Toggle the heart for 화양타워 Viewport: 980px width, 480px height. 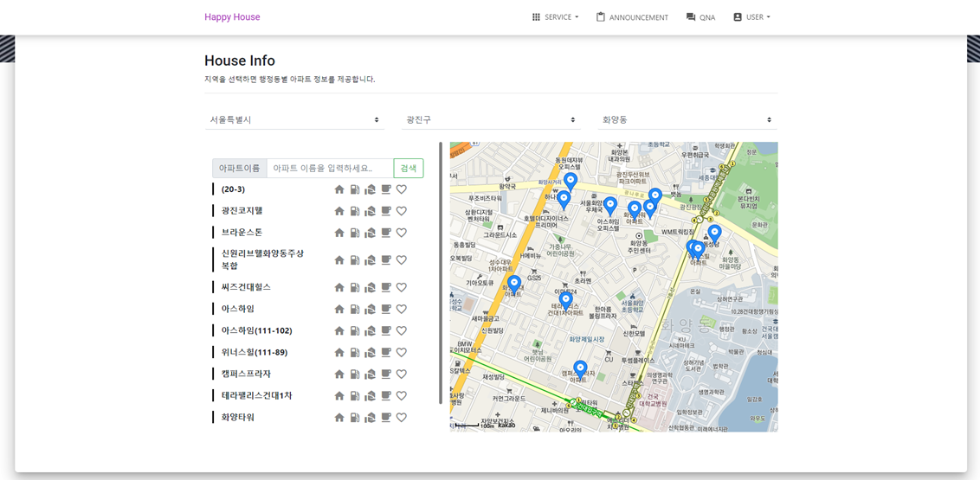click(401, 417)
